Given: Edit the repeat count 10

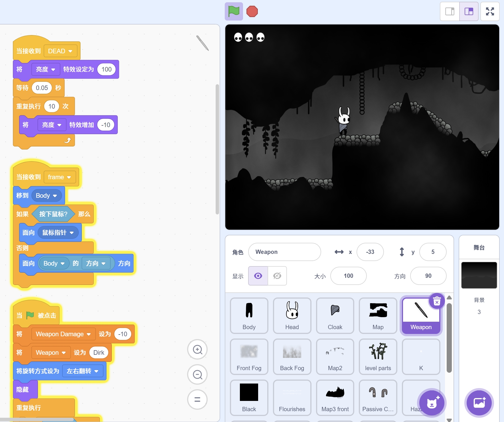Looking at the screenshot, I should [52, 106].
